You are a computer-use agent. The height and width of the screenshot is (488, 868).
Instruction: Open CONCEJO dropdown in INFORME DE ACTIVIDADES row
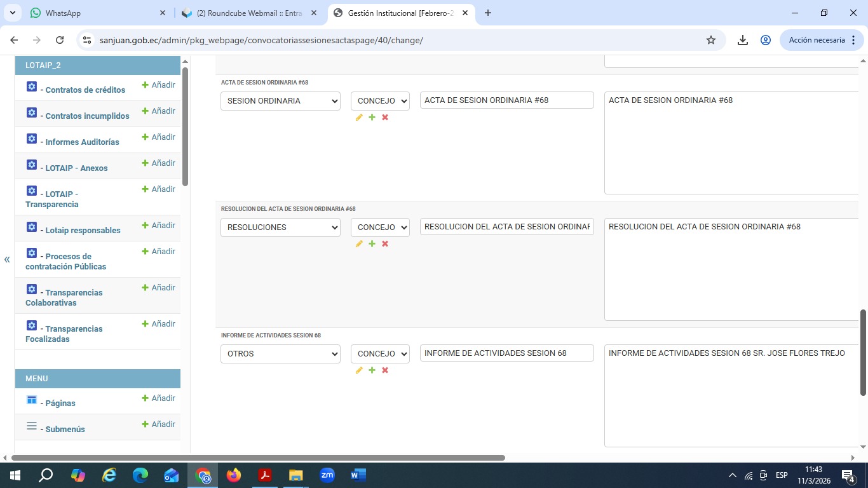[x=380, y=354]
